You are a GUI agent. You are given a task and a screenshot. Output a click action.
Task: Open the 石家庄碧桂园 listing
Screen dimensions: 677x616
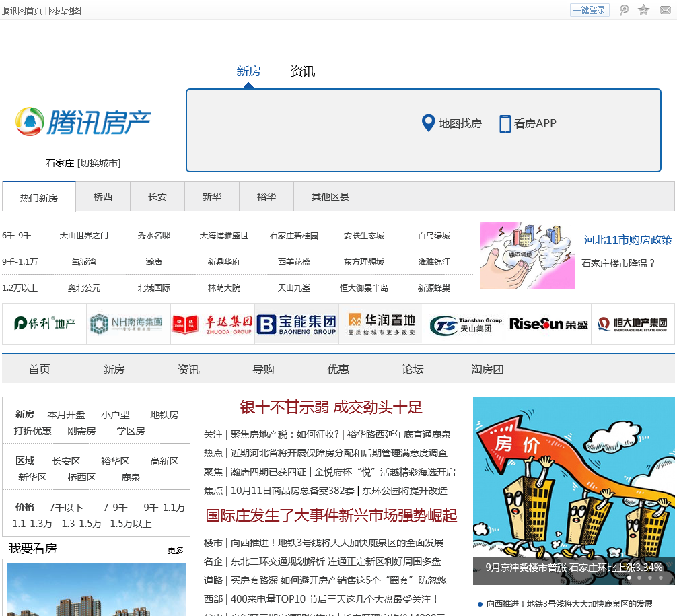[x=294, y=236]
